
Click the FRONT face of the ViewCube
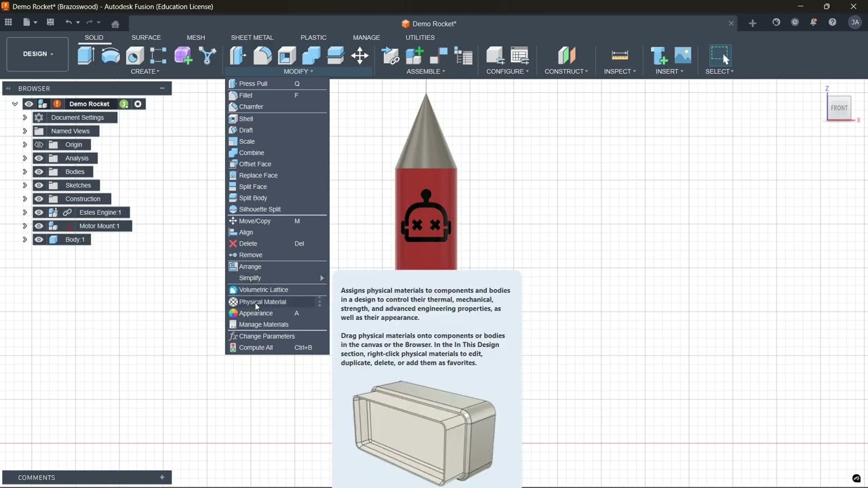point(840,108)
